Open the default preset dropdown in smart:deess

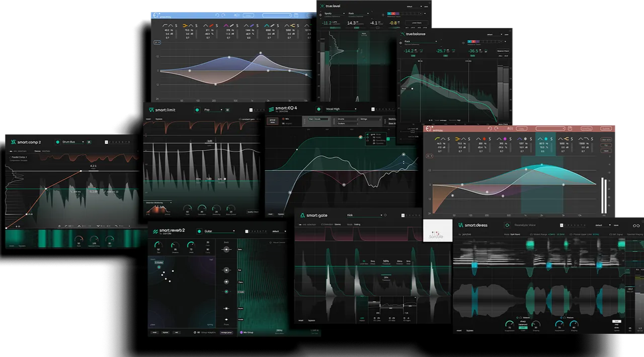click(602, 226)
